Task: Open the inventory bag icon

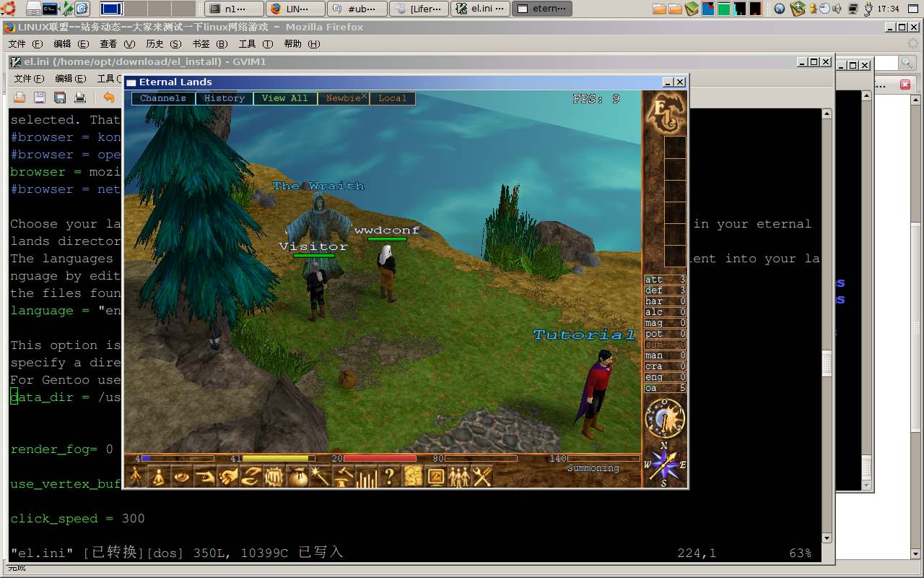Action: pos(297,477)
